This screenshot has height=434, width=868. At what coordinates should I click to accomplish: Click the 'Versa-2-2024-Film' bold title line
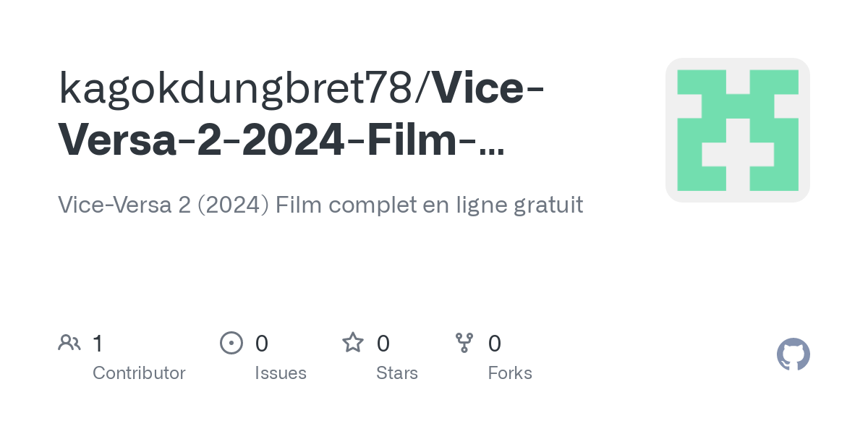click(262, 140)
